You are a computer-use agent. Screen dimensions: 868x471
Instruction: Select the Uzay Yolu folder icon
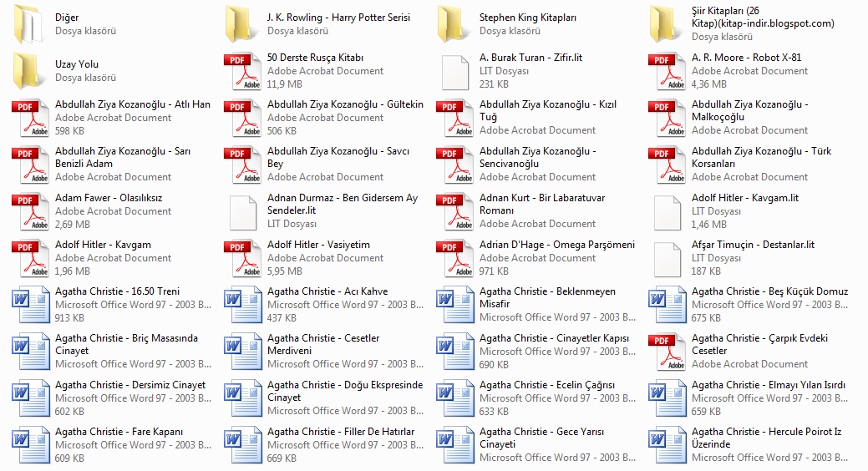(28, 71)
